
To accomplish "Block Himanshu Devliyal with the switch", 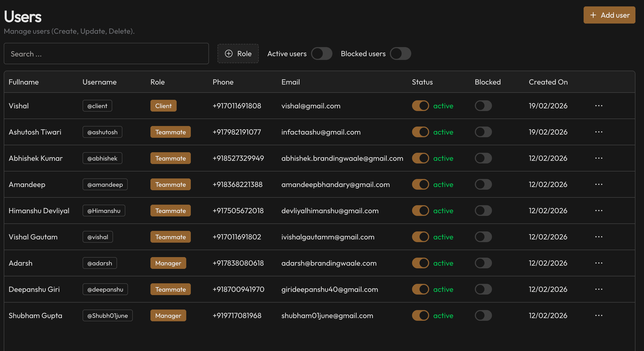I will pos(483,211).
